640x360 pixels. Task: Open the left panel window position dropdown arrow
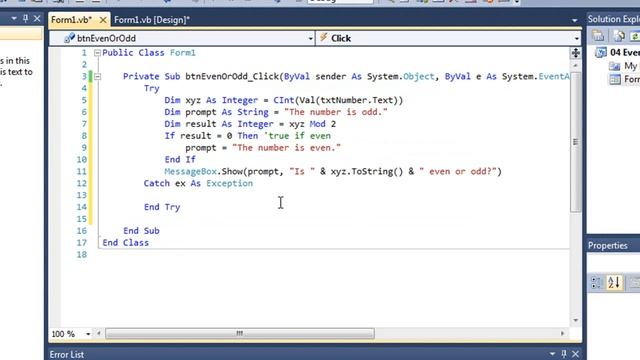click(x=14, y=18)
